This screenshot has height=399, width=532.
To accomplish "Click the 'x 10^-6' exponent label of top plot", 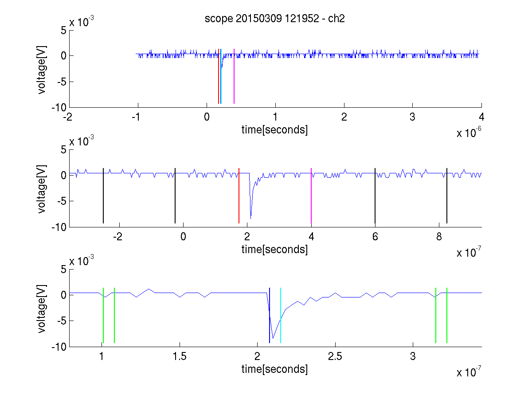I will tap(469, 133).
